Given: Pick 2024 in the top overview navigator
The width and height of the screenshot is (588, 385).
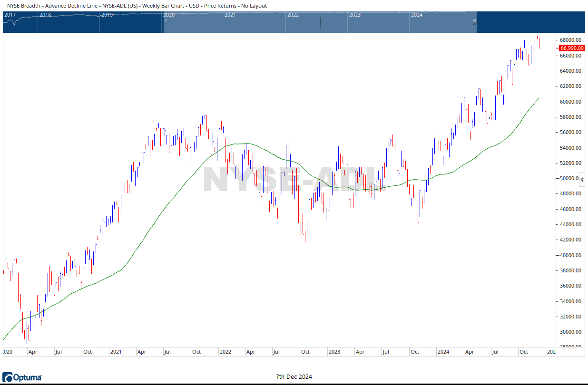Looking at the screenshot, I should [416, 15].
